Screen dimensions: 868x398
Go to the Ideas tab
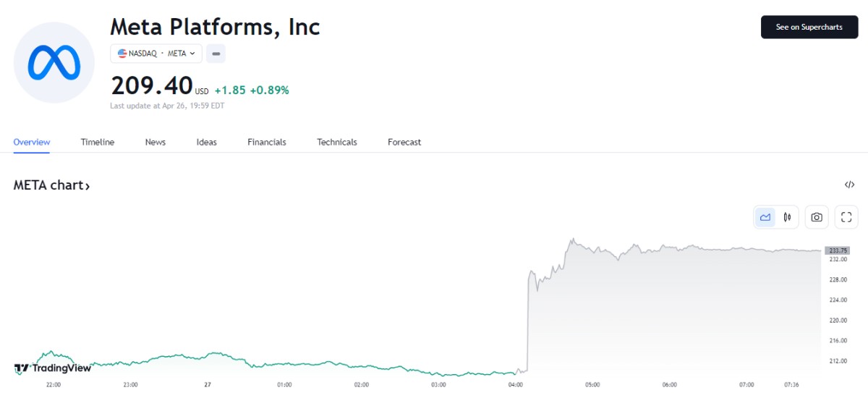click(207, 143)
